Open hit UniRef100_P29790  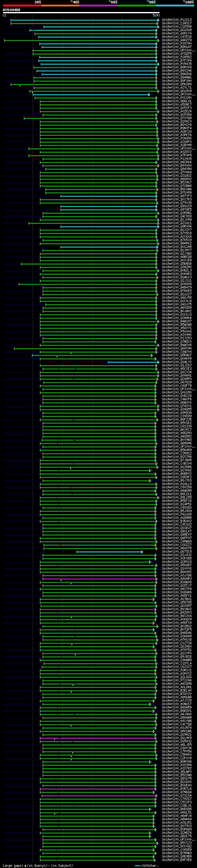[x=177, y=44]
